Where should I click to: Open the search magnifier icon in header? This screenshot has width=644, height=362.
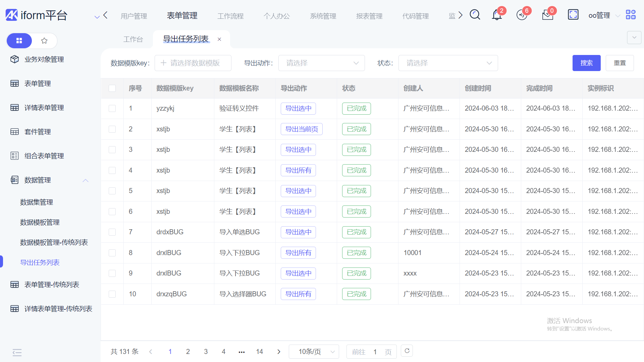[x=475, y=15]
